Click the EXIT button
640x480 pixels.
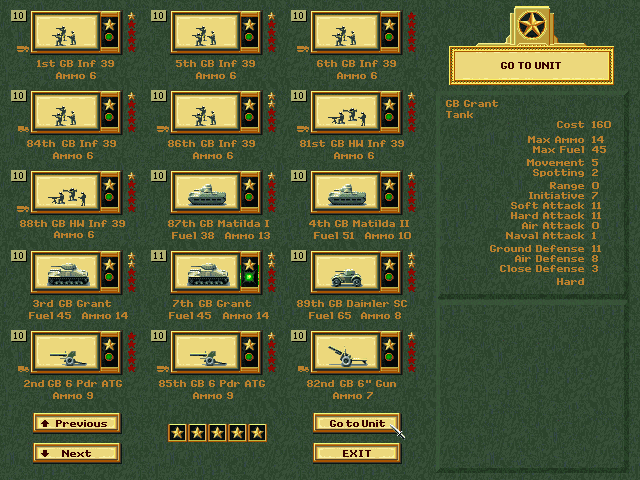point(356,453)
